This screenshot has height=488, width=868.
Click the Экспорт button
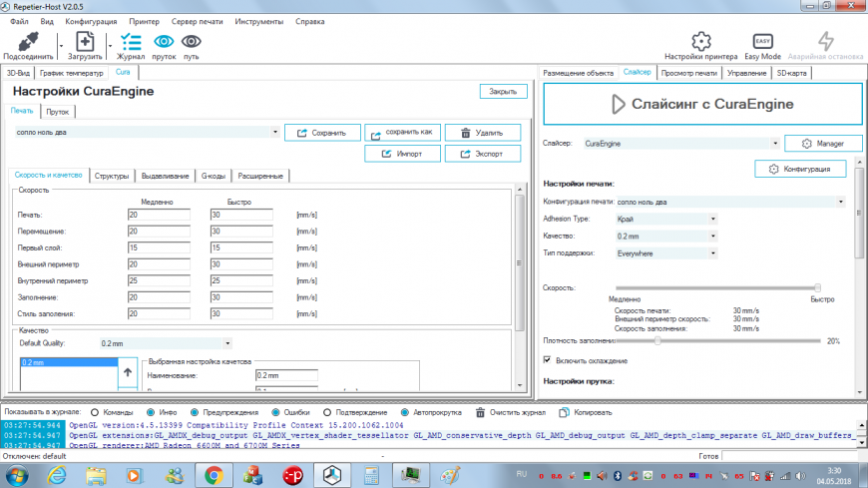[x=483, y=154]
